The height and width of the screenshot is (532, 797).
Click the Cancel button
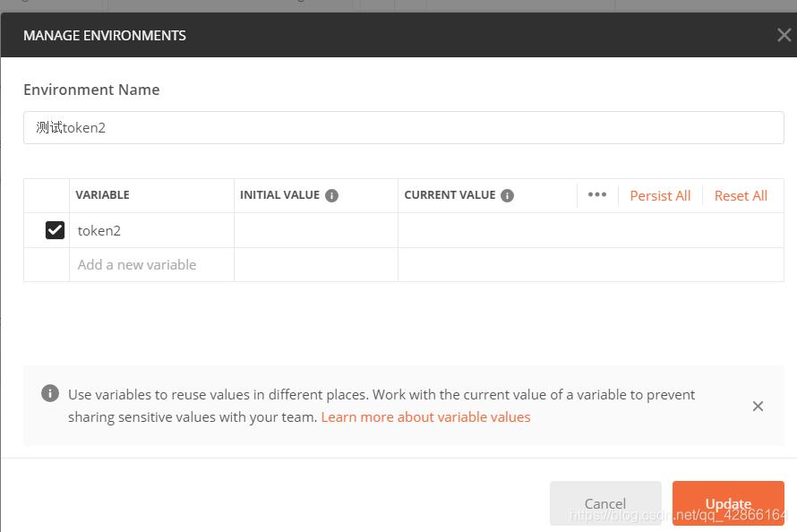coord(605,503)
